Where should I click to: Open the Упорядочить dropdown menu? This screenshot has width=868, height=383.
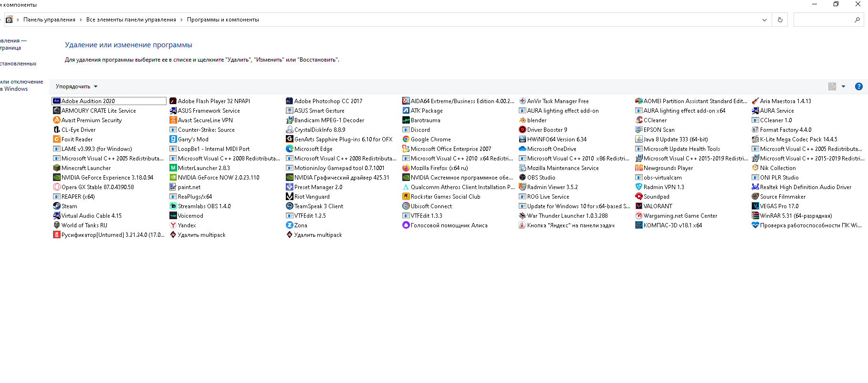tap(76, 86)
